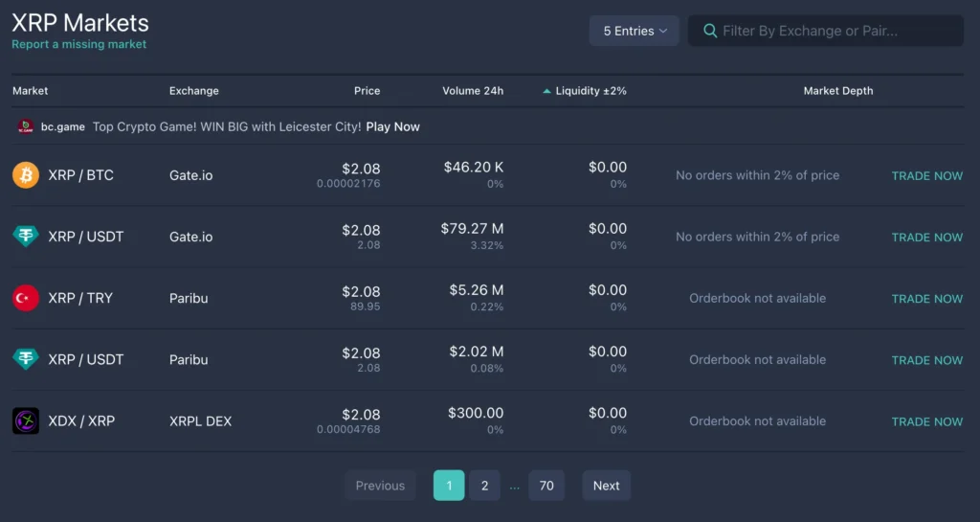Click the 0.08% volume share value
980x522 pixels.
tap(487, 368)
